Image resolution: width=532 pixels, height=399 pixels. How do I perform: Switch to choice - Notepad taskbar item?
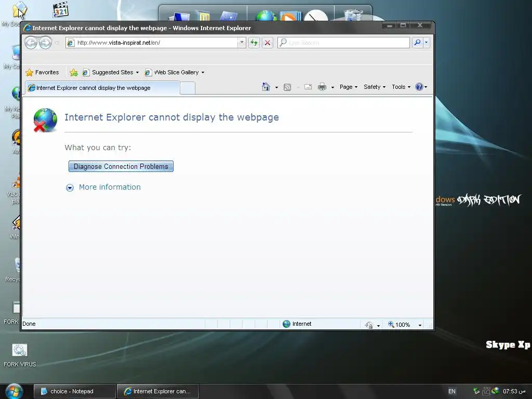click(x=75, y=391)
